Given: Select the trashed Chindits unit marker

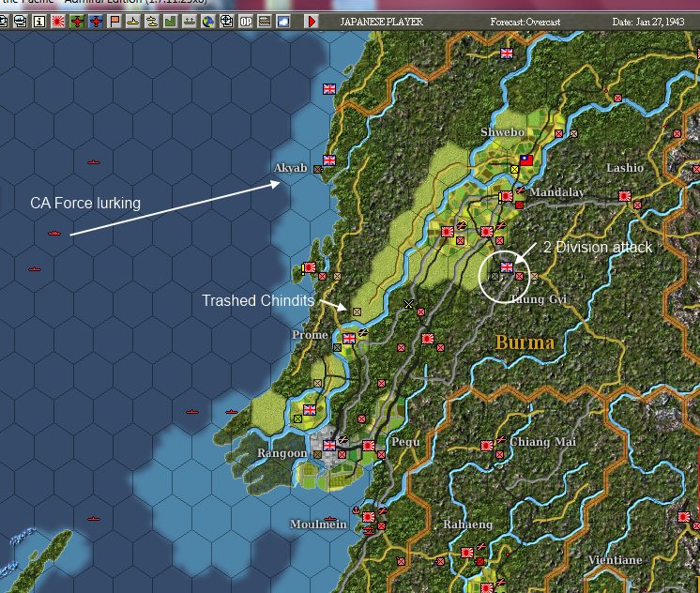Looking at the screenshot, I should (357, 312).
